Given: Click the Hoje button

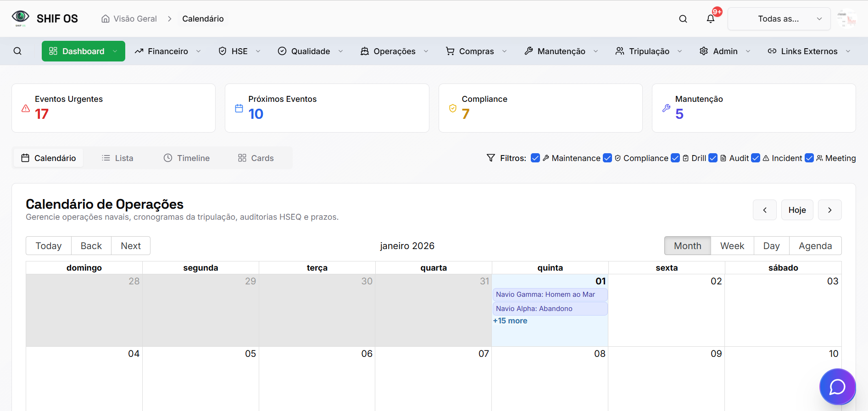Looking at the screenshot, I should click(x=797, y=210).
